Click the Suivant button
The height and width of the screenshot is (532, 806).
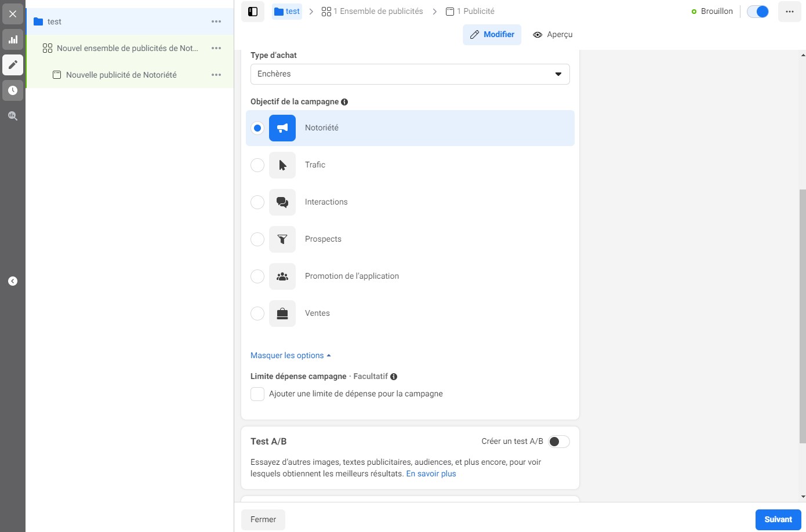pos(778,520)
